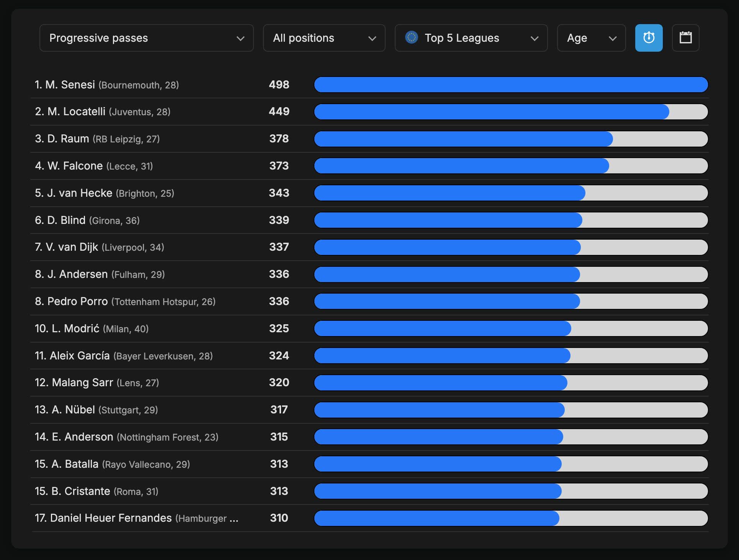This screenshot has width=739, height=560.
Task: Click the Top 5 Leagues globe icon
Action: 411,38
